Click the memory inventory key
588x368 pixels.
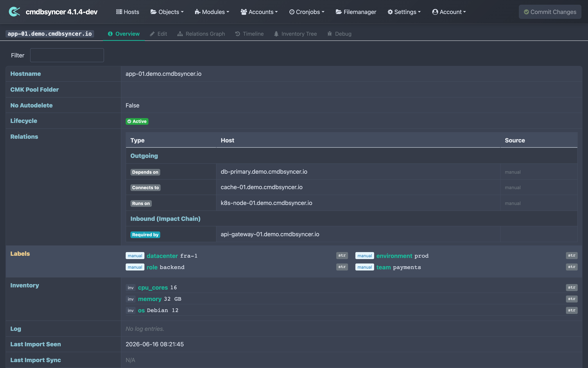click(x=150, y=299)
